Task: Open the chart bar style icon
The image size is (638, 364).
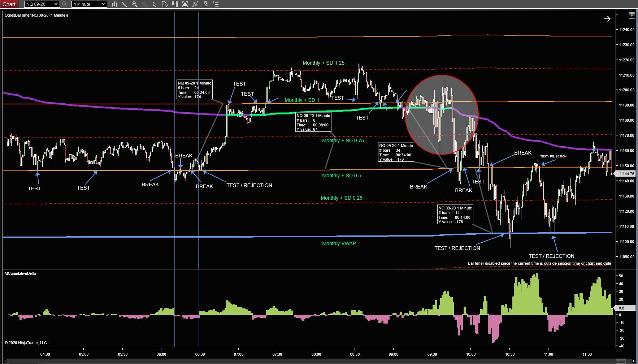Action: coord(114,4)
